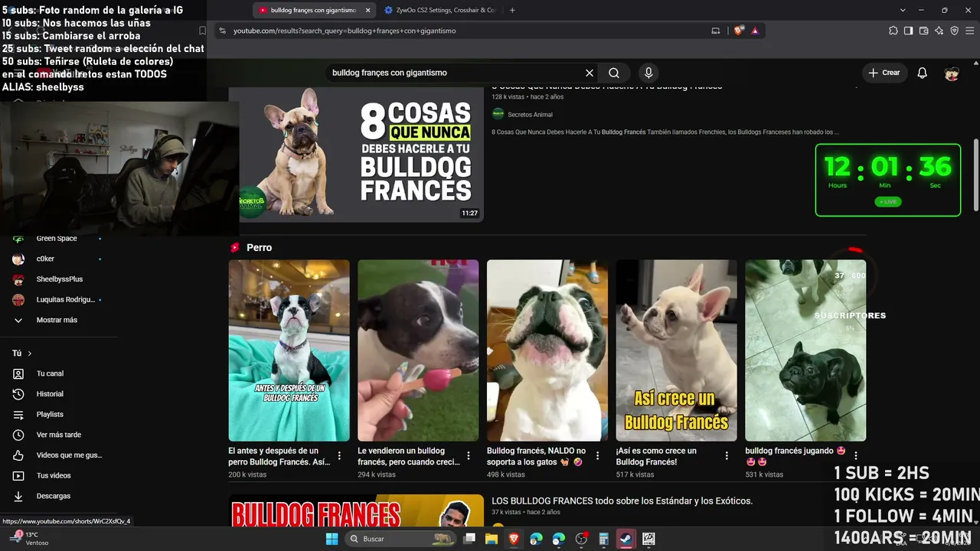Open 'LOS BULLDOG FRANCES todo sobre' video title
This screenshot has height=551, width=980.
(x=622, y=500)
